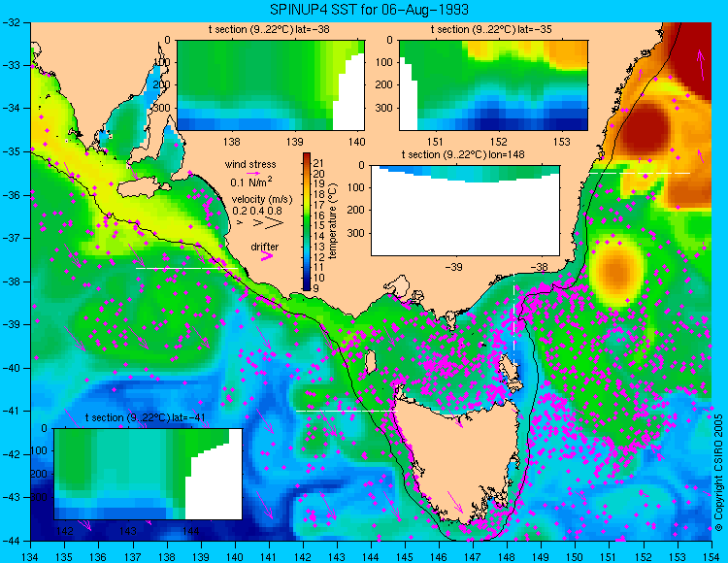
Task: Click the temperature color bar legend
Action: click(307, 222)
